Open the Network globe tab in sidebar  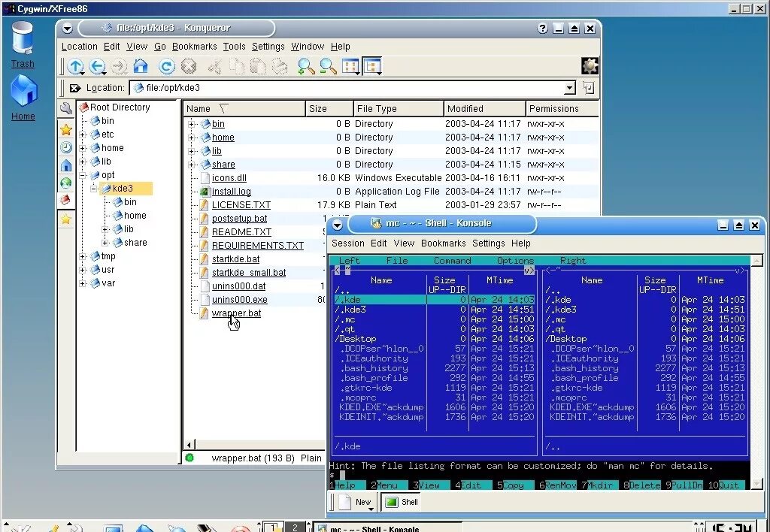pos(66,183)
